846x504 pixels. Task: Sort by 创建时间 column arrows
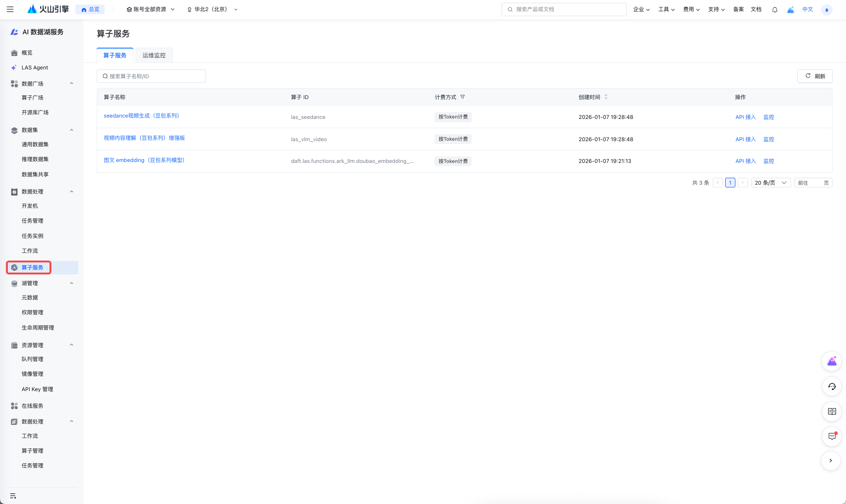coord(606,97)
